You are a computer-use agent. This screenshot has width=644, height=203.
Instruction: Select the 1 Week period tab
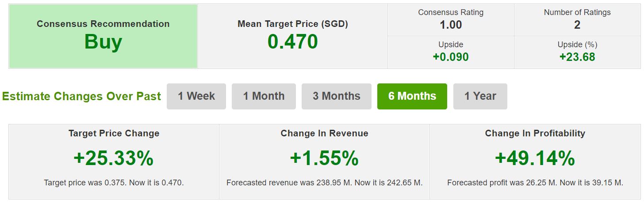point(196,96)
